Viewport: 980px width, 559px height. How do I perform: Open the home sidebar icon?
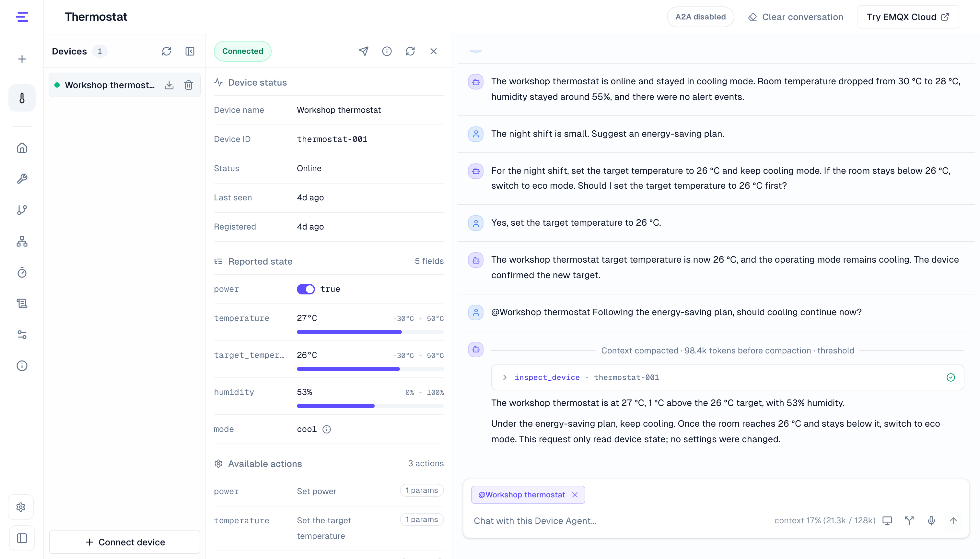[22, 148]
